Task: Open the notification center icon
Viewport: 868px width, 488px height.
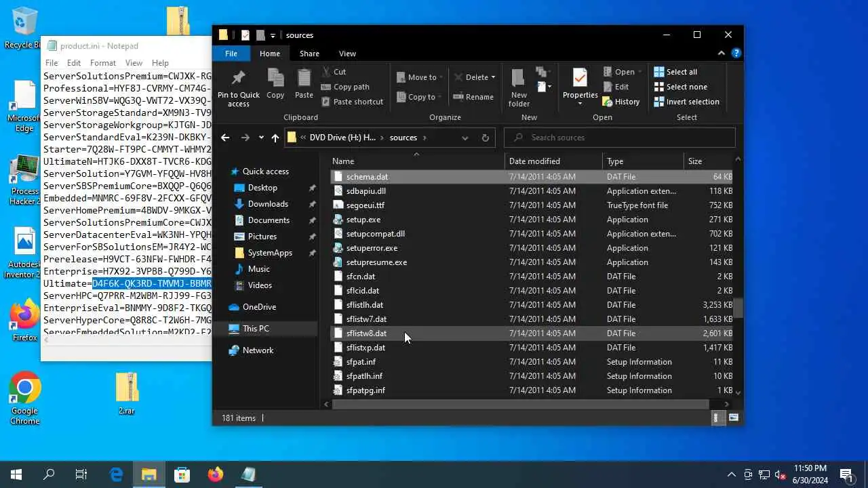Action: [846, 474]
